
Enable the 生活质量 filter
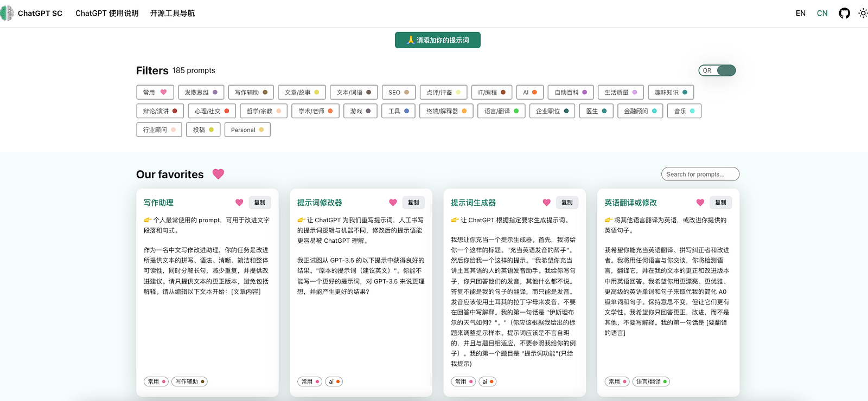point(621,92)
